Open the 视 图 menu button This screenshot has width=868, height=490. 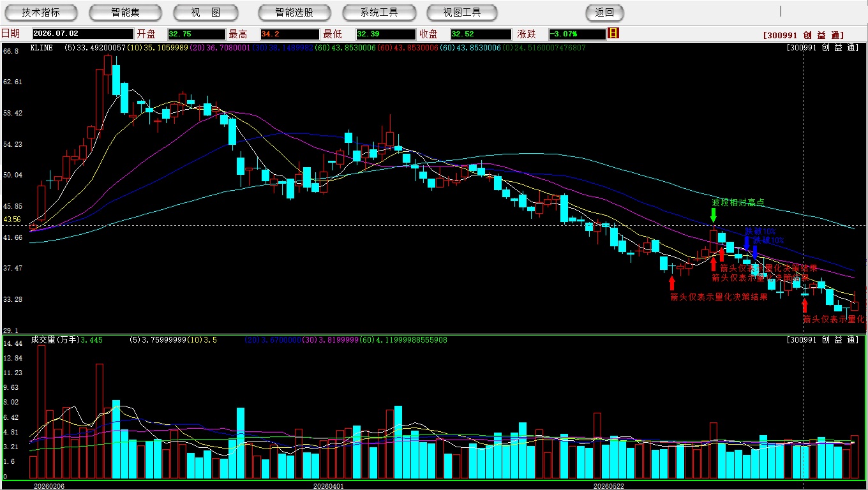tap(206, 12)
